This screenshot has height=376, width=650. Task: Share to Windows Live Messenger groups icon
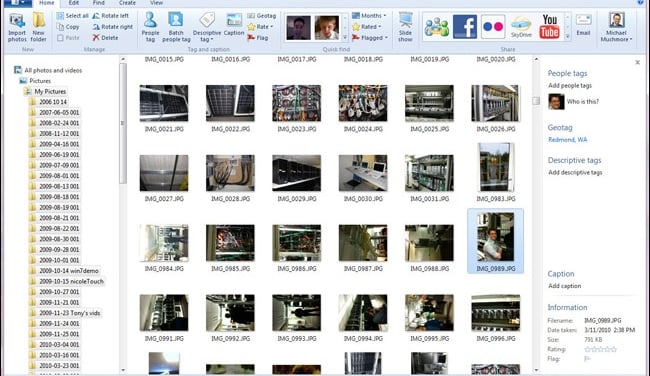(437, 27)
